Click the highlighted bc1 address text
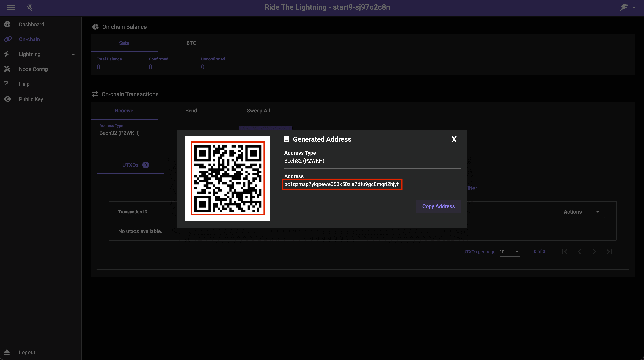Screen dimensions: 644x360 (x=342, y=184)
